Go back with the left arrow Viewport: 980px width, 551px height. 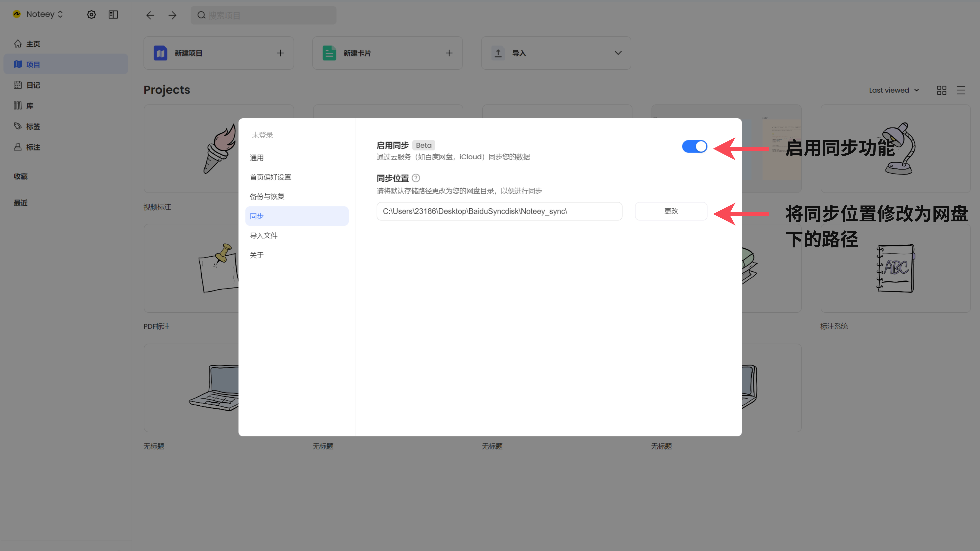(x=150, y=15)
